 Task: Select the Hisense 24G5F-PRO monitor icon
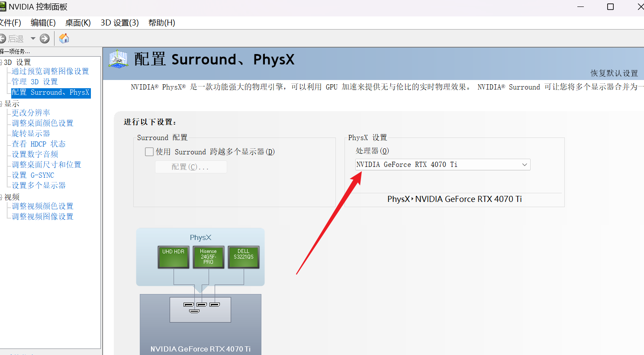[209, 257]
